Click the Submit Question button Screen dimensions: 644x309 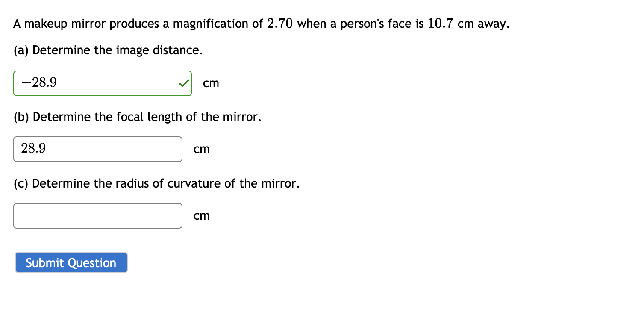coord(71,262)
